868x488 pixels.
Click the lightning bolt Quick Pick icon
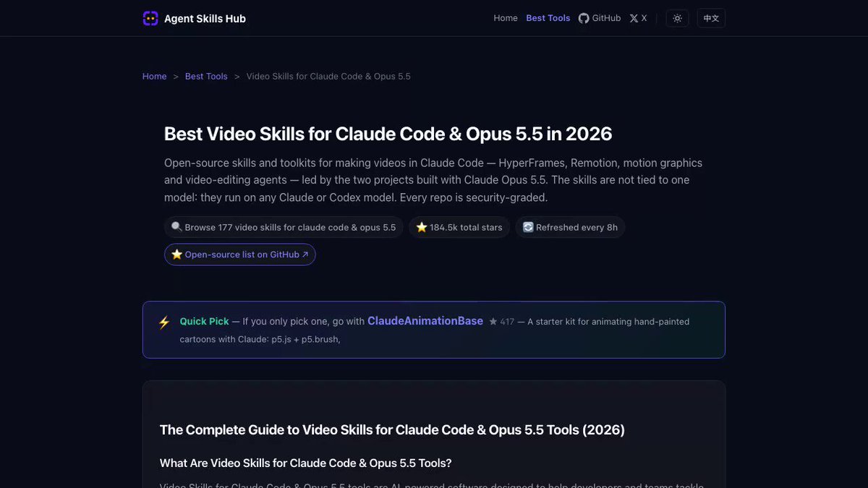164,322
